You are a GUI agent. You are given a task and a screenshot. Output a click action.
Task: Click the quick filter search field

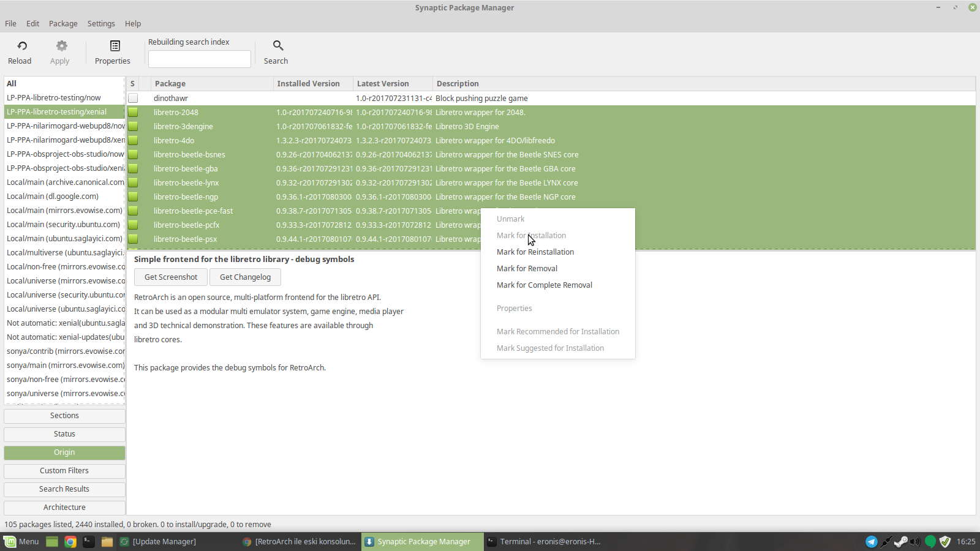200,59
